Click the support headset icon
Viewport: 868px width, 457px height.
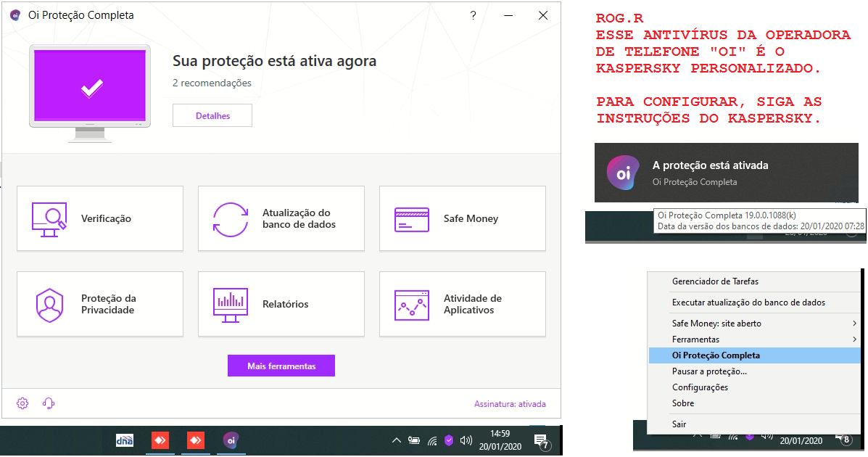click(49, 403)
